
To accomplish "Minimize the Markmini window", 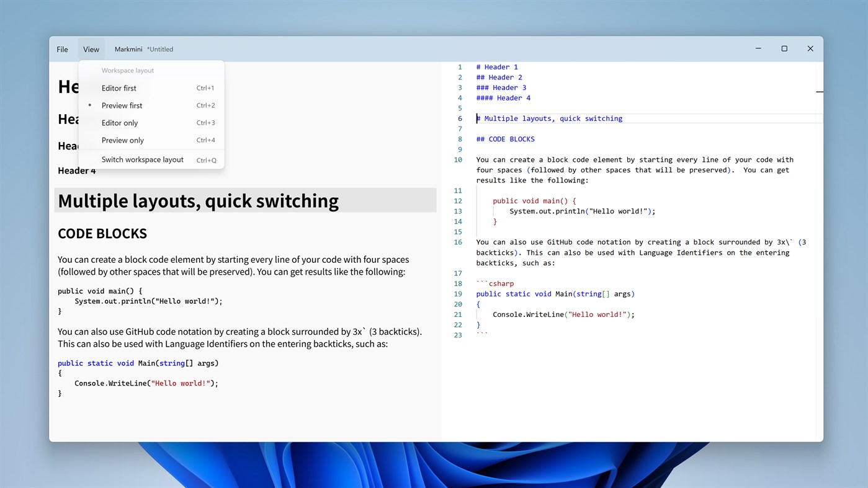I will pyautogui.click(x=758, y=48).
